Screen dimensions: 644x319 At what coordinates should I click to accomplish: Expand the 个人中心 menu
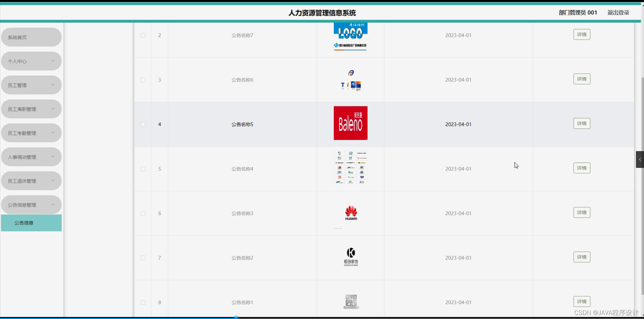pos(31,61)
